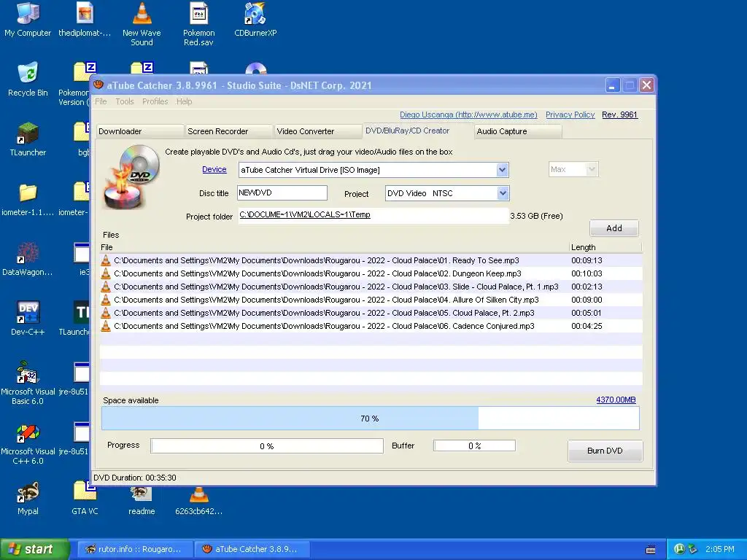Open the Help menu
Viewport: 747px width, 560px height.
pyautogui.click(x=184, y=101)
